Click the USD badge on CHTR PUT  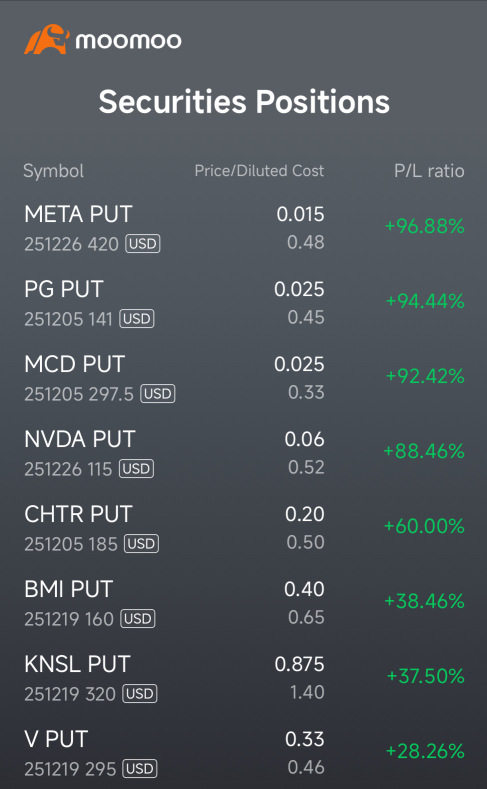coord(141,544)
